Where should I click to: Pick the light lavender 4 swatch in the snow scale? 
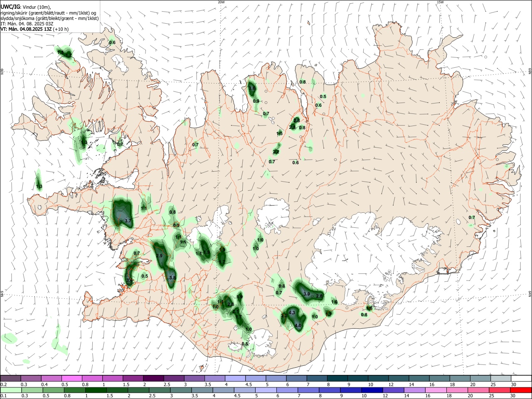(x=235, y=378)
